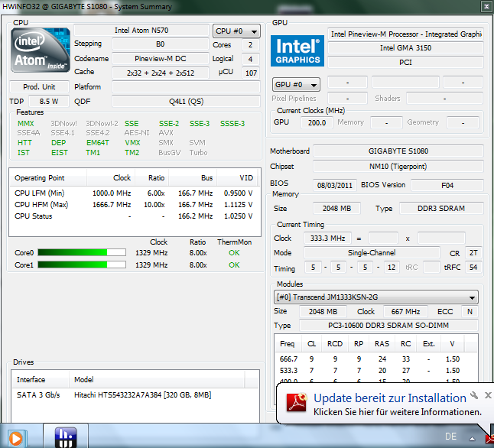Select the Hitachi HTS543232A7A384 drive row
The width and height of the screenshot is (494, 448).
click(135, 394)
